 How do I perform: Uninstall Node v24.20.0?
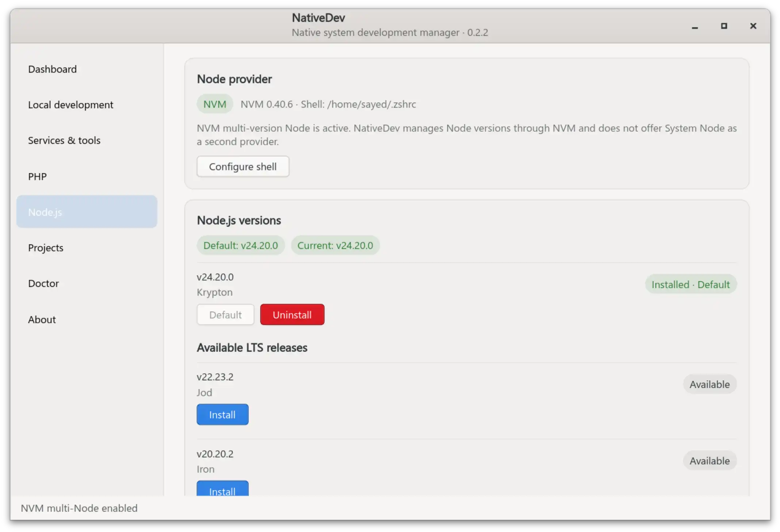pyautogui.click(x=292, y=315)
